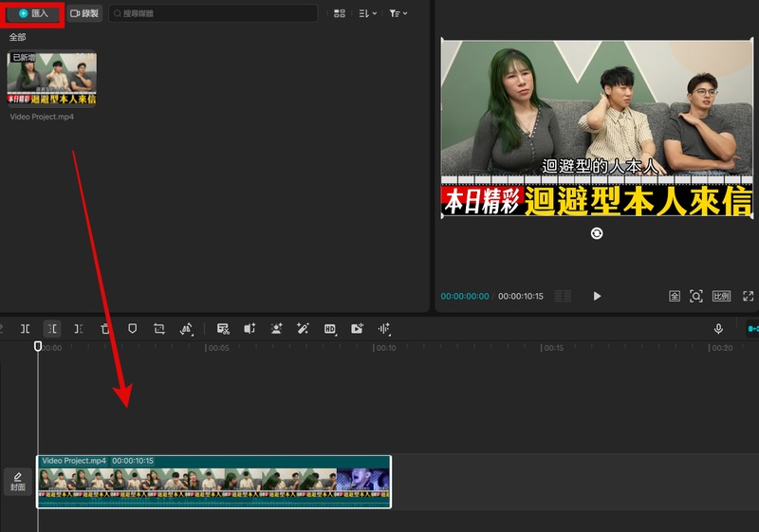Click the AI video generation icon
Viewport: 759px width, 532px height.
pos(358,329)
